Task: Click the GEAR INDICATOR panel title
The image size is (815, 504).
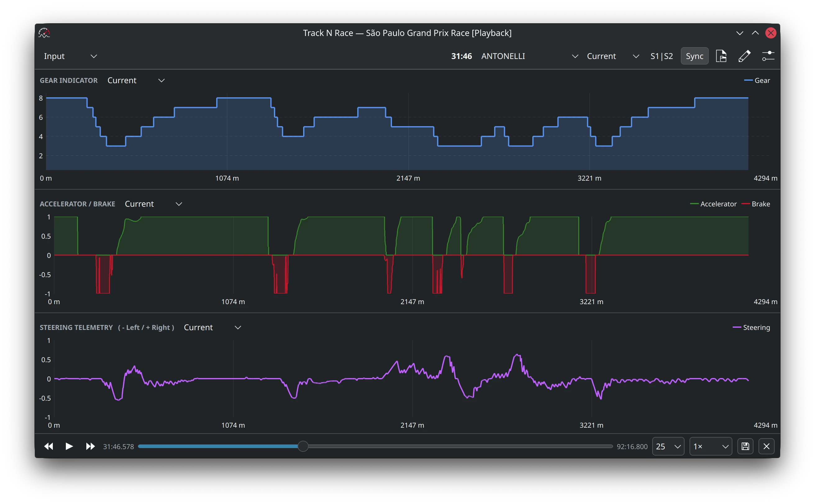Action: point(68,80)
